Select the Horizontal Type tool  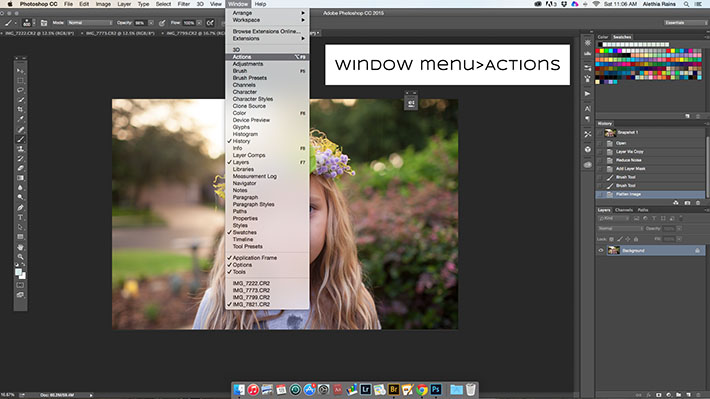[20, 217]
